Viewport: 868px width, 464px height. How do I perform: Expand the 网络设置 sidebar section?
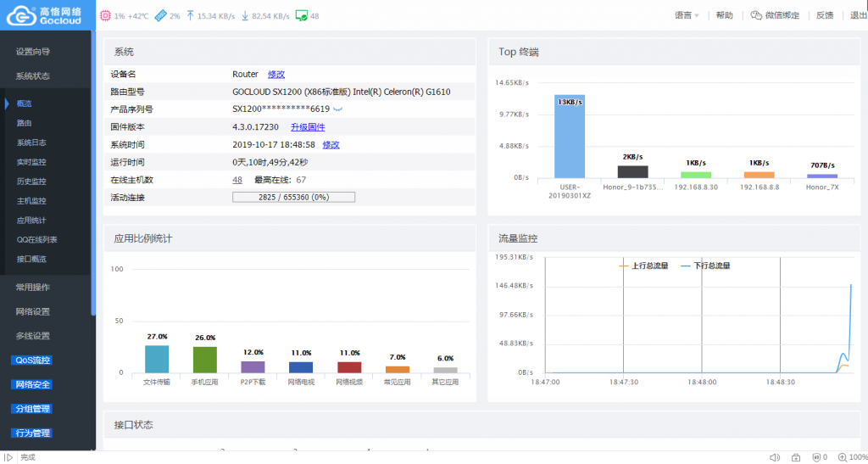33,311
